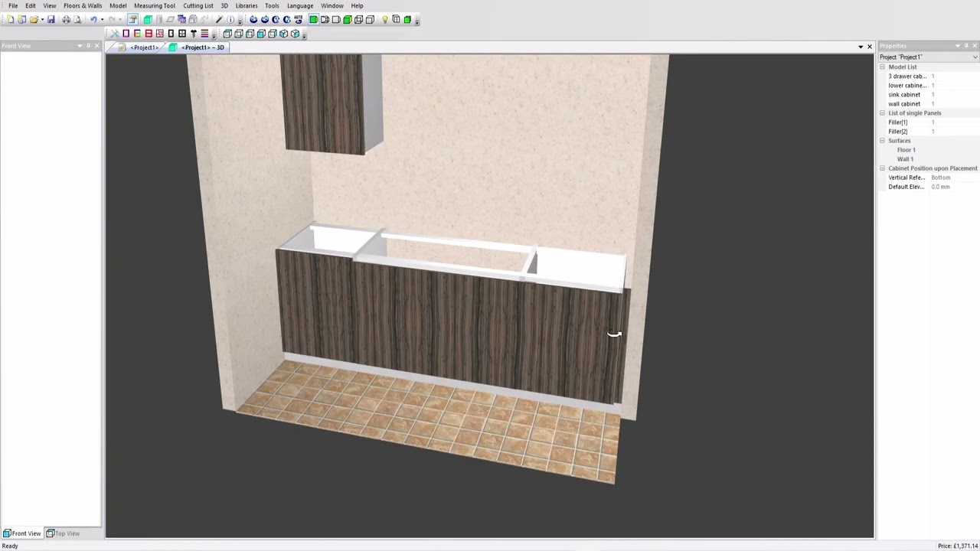Open the Floors & Walls menu

click(83, 5)
